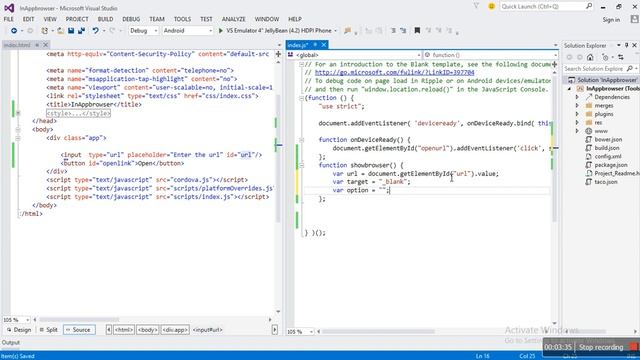Viewport: 640px width, 360px height.
Task: Click the Sign in link
Action: click(x=611, y=20)
